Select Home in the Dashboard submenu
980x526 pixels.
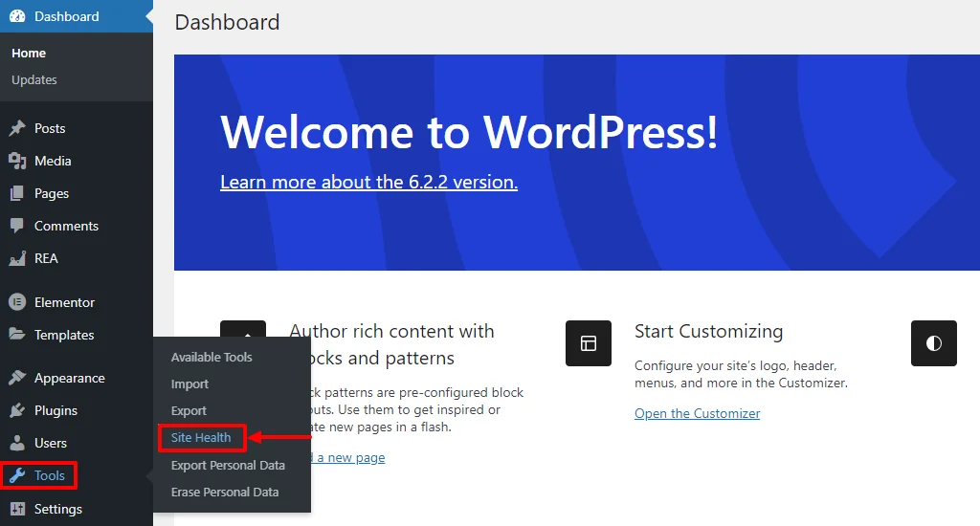click(x=29, y=54)
